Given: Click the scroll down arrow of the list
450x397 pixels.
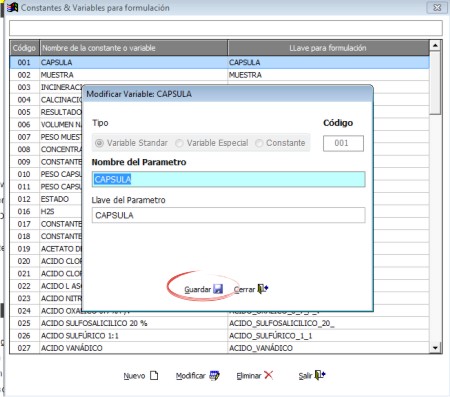Looking at the screenshot, I should click(x=435, y=348).
